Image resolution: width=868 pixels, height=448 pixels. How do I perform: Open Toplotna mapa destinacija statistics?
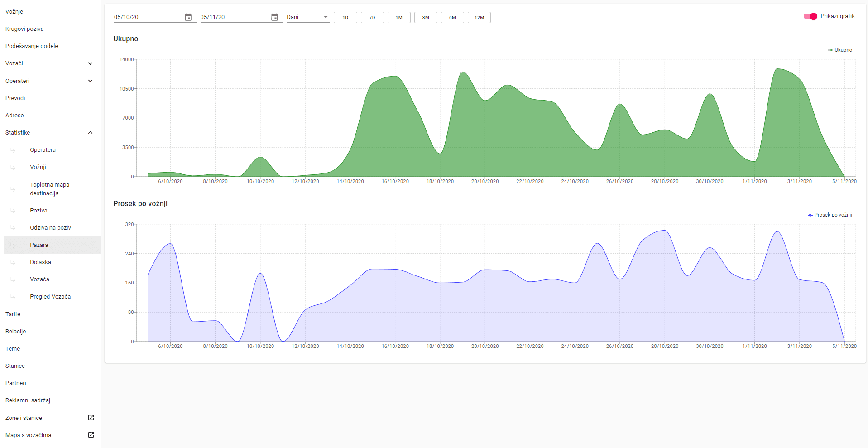[49, 189]
